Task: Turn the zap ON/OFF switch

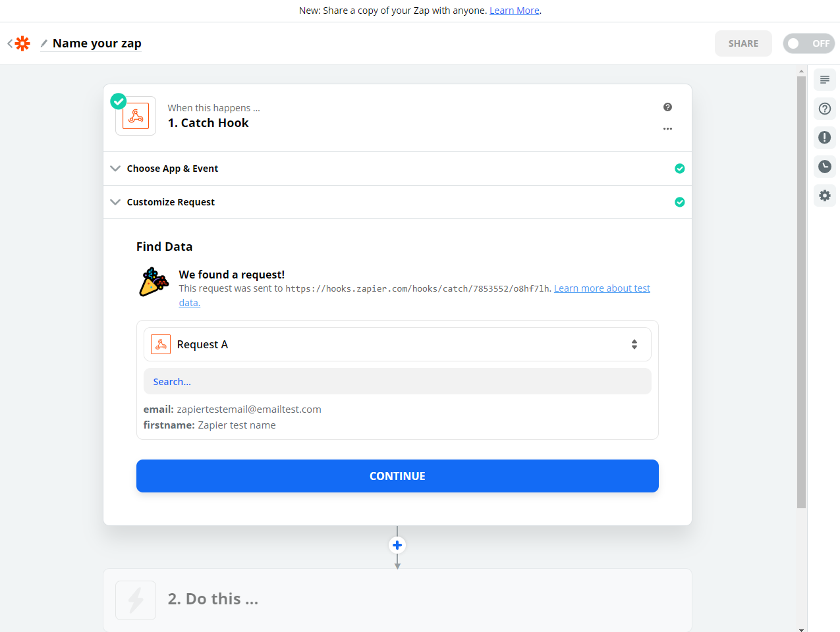Action: (808, 43)
